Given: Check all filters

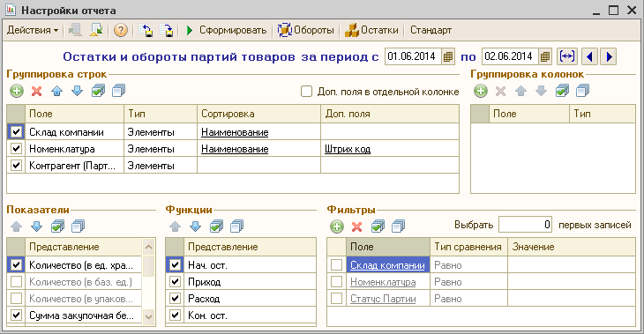Looking at the screenshot, I should tap(378, 226).
